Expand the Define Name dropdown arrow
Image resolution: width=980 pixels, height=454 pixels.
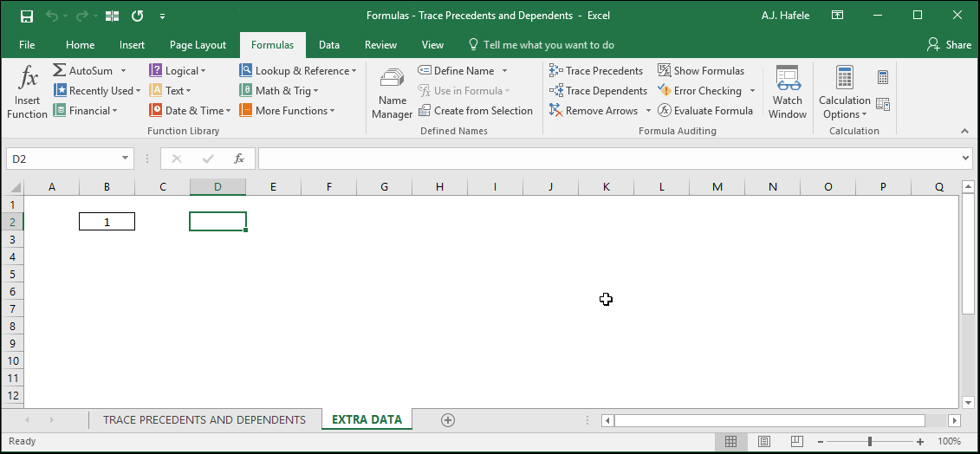point(504,71)
